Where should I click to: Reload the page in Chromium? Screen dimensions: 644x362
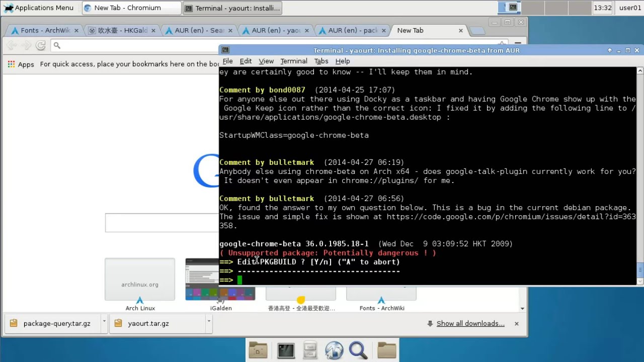coord(41,45)
